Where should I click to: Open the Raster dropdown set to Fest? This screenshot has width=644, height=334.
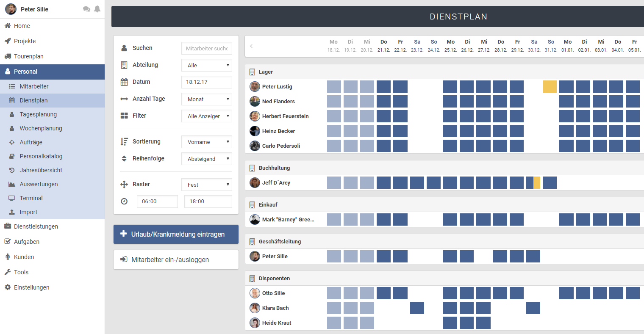(x=207, y=185)
